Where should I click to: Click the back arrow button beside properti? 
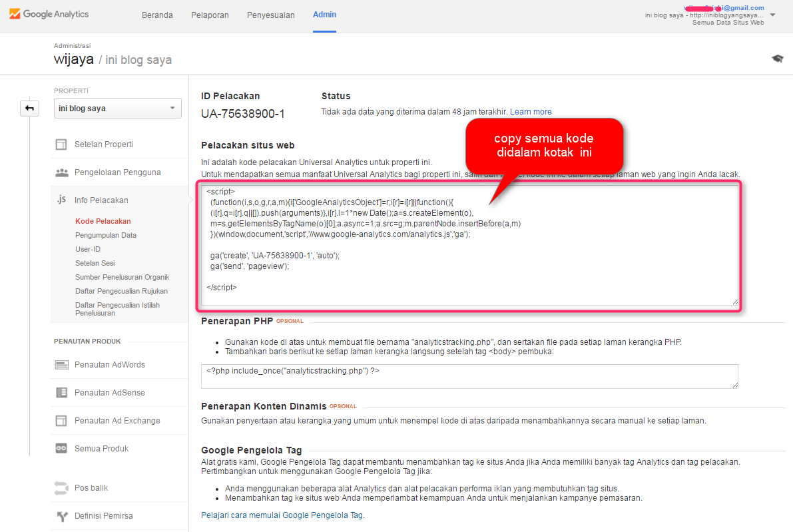point(29,109)
